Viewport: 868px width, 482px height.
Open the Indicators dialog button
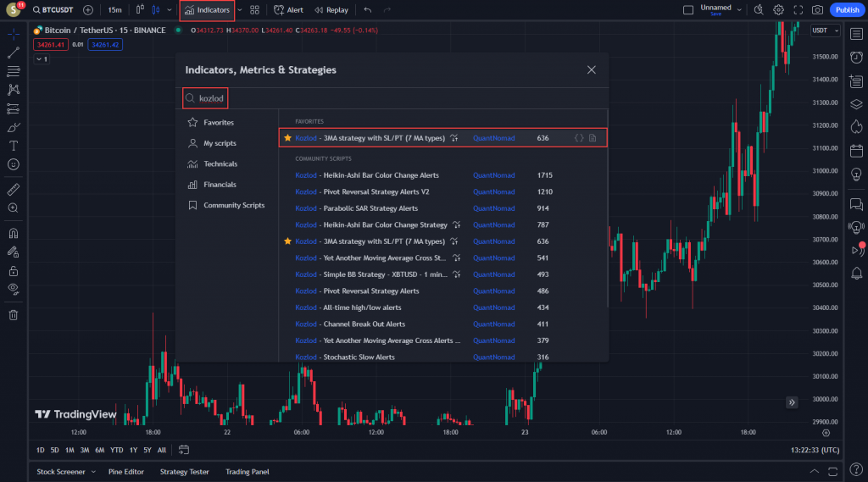(207, 10)
